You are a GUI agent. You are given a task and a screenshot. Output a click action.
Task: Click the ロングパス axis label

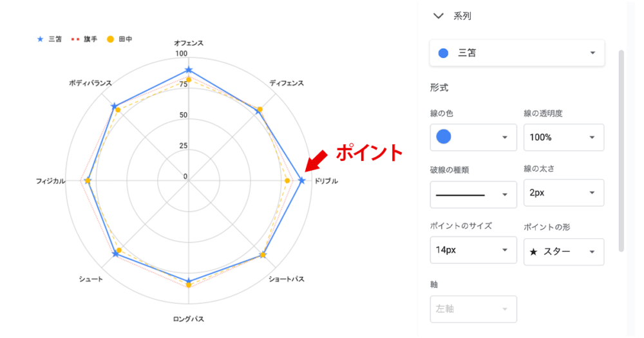click(188, 319)
